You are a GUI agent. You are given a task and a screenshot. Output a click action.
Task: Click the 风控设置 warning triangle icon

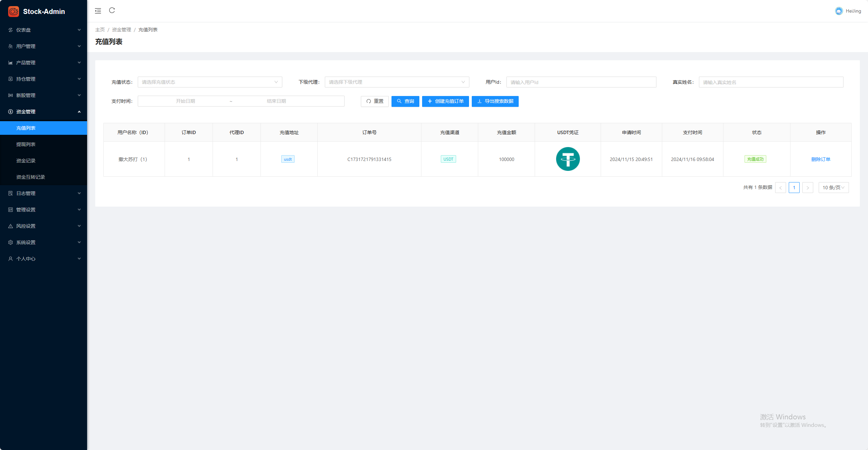tap(11, 226)
